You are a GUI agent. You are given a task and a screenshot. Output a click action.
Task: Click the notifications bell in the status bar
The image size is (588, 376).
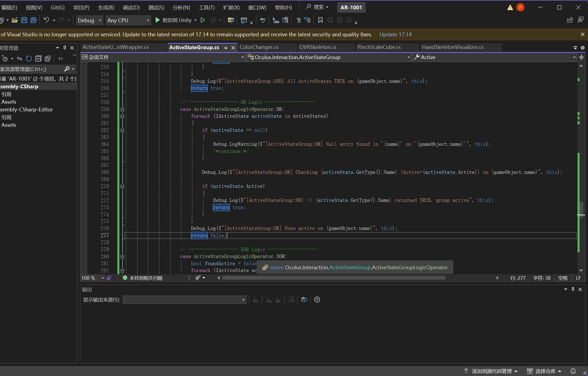click(573, 371)
